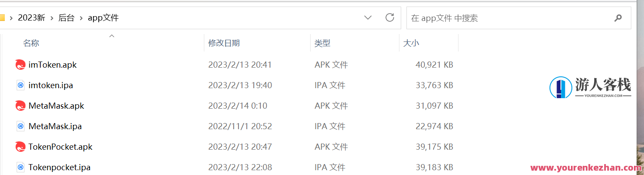
Task: Expand the chevron after 后台 breadcrumb
Action: (x=81, y=18)
